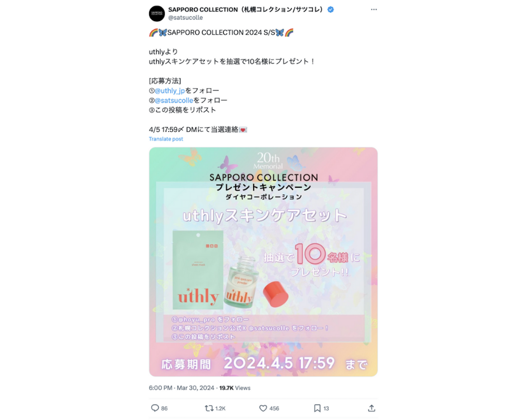Click the 6:00 PM Mar 30, 2024 timestamp

coord(181,388)
